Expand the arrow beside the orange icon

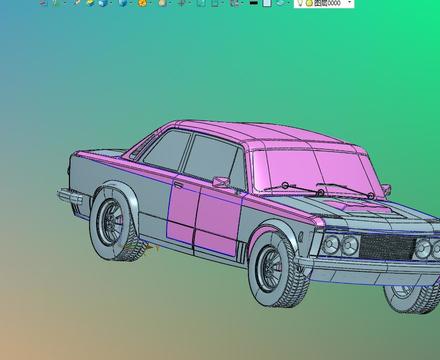(x=150, y=3)
